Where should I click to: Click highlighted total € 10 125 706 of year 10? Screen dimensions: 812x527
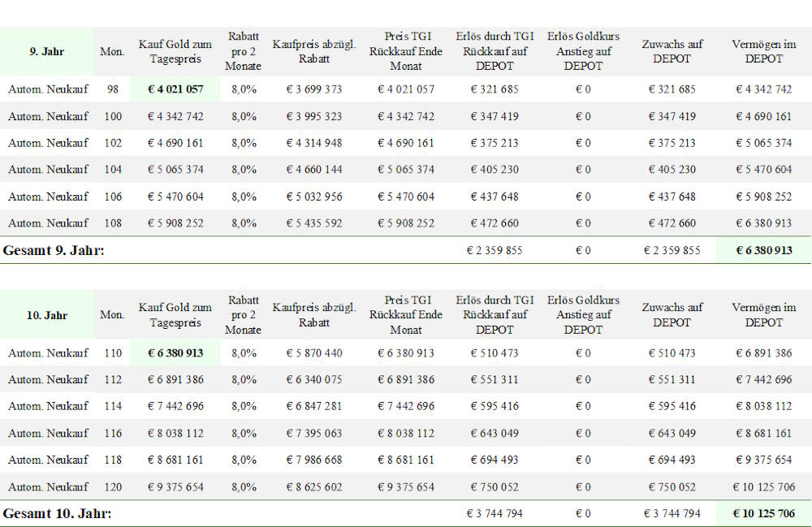tap(764, 513)
